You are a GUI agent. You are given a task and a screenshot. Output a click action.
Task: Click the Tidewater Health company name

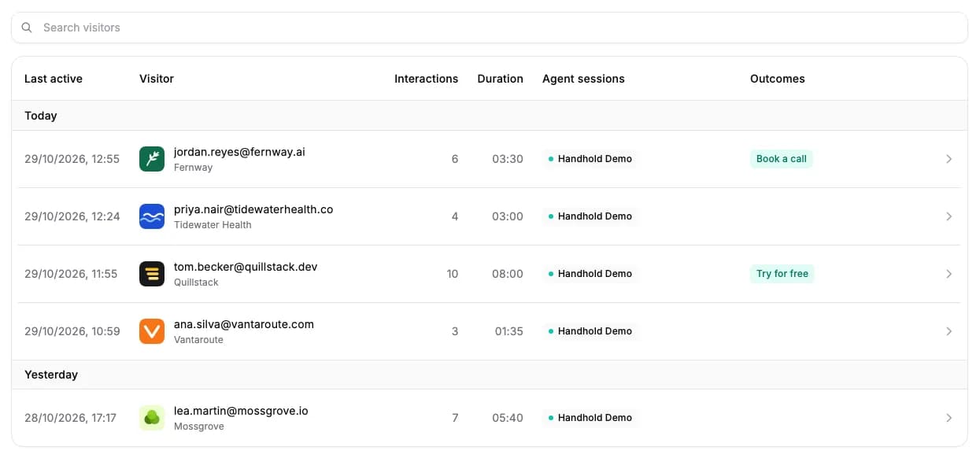click(x=213, y=225)
